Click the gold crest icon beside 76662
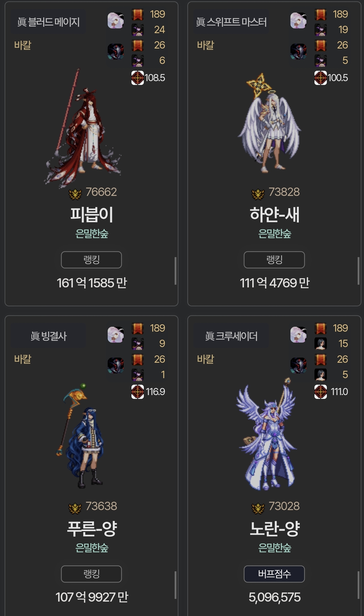 coord(75,194)
